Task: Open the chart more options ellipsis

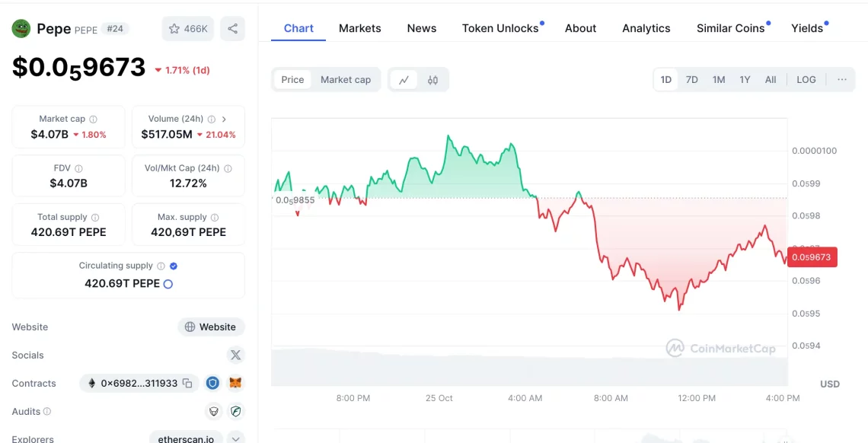Action: (841, 80)
